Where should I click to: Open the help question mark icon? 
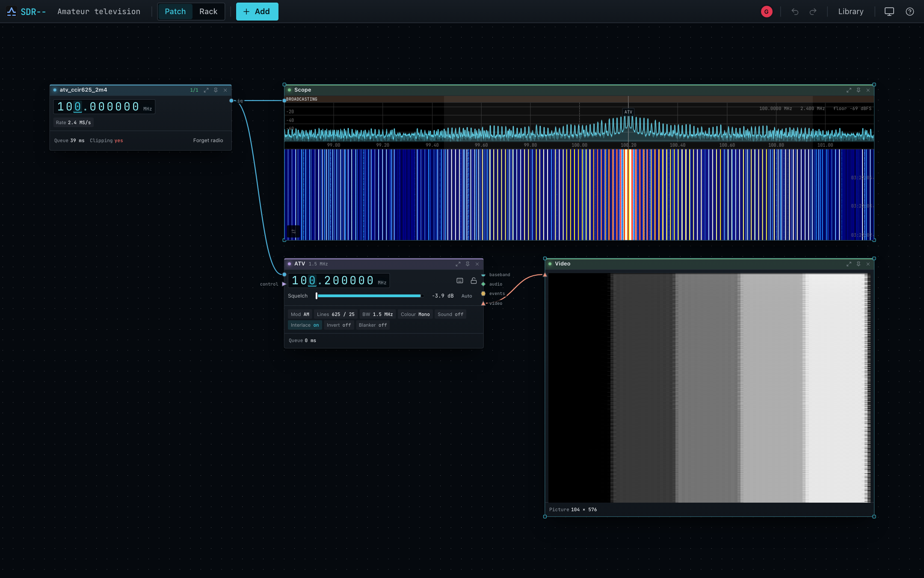pos(910,12)
